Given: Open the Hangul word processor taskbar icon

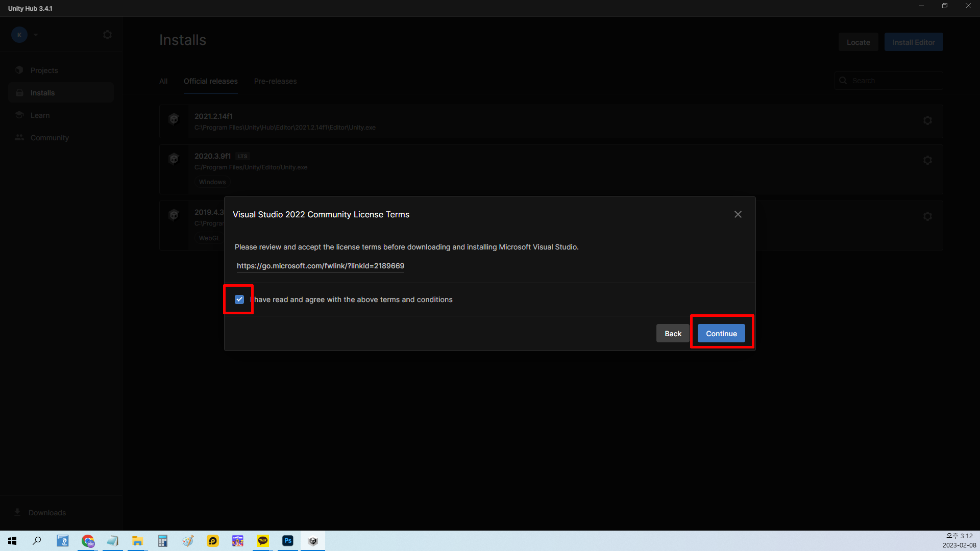Looking at the screenshot, I should (x=62, y=541).
